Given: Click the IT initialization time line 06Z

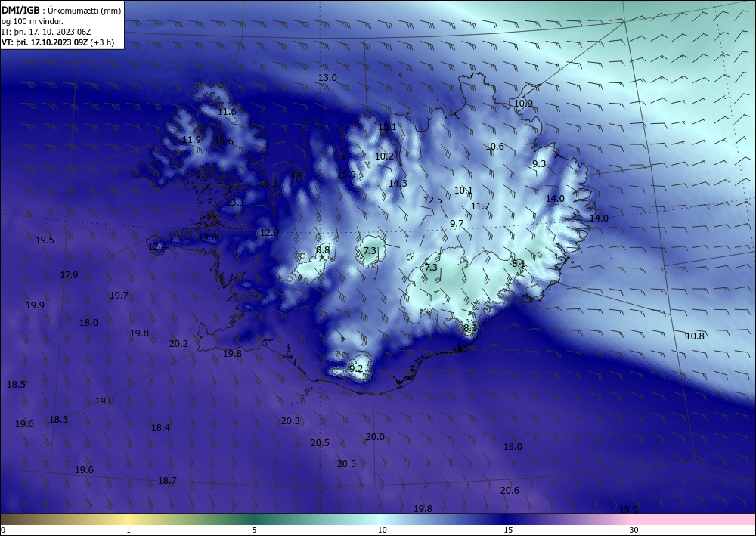Looking at the screenshot, I should click(46, 32).
